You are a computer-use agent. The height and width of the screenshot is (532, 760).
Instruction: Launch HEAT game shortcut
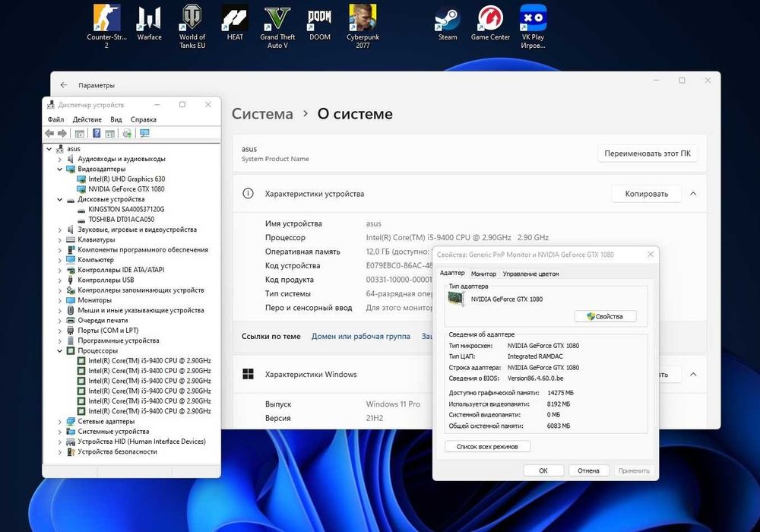235,23
